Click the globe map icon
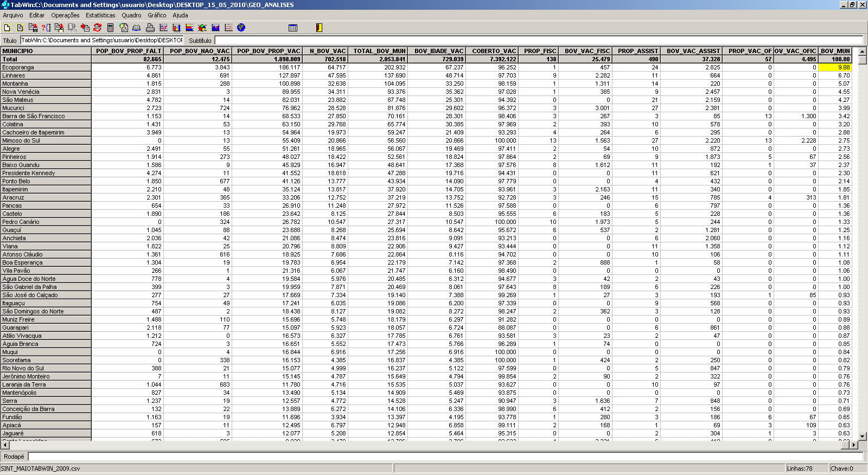This screenshot has height=475, width=868. pyautogui.click(x=241, y=28)
